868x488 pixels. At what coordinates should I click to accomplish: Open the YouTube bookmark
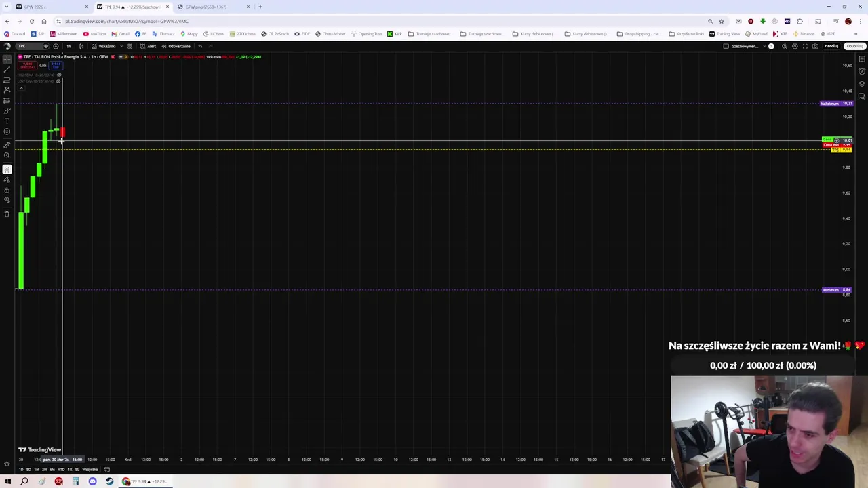(95, 34)
